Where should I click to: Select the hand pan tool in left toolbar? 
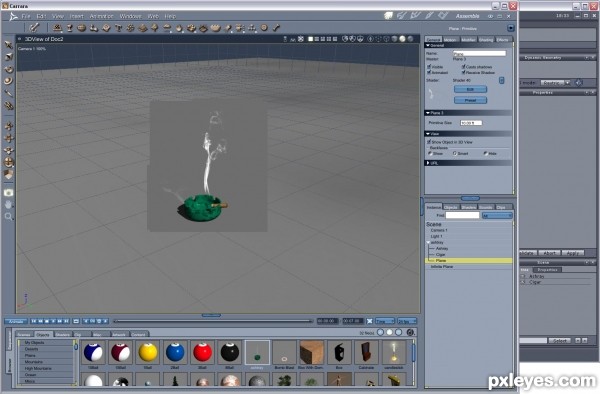coord(8,205)
